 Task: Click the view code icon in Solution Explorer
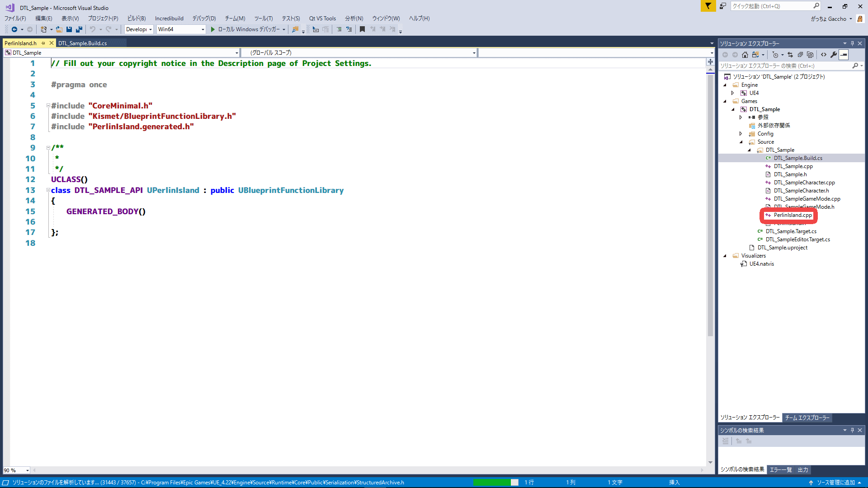(x=824, y=55)
